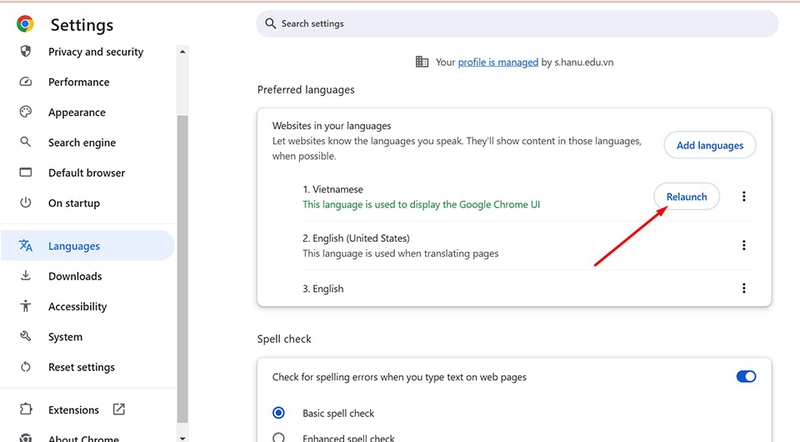
Task: Click the translating pages note under English (United States)
Action: tap(401, 254)
